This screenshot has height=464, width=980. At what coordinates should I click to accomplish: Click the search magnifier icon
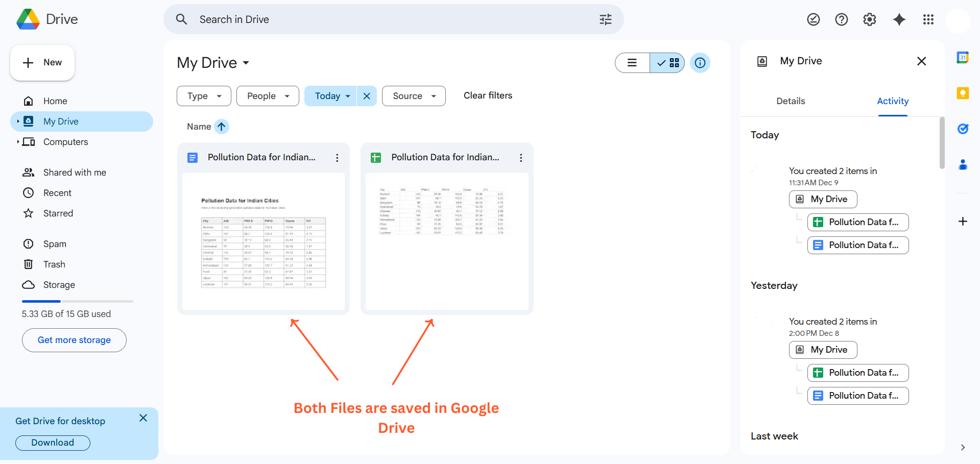[181, 19]
